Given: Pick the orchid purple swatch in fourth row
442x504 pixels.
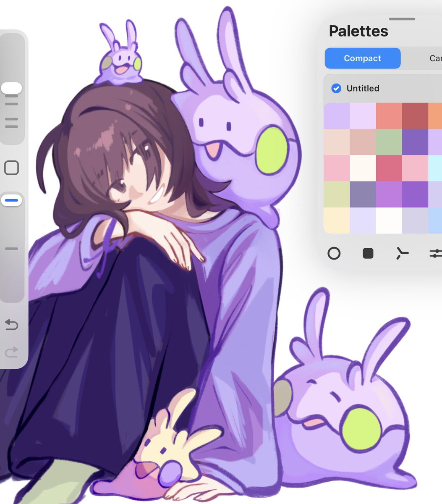Looking at the screenshot, I should [389, 194].
